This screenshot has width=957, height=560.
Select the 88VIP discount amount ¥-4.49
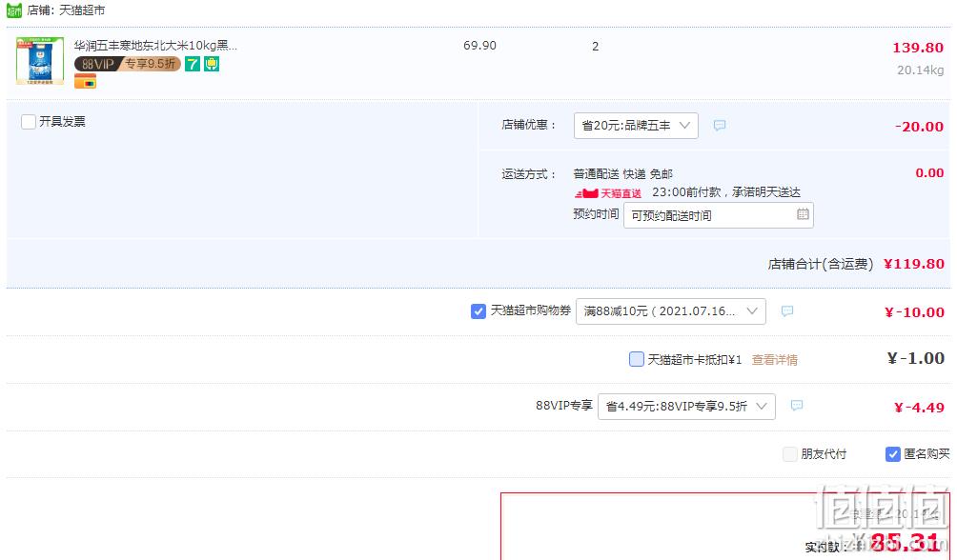click(919, 408)
